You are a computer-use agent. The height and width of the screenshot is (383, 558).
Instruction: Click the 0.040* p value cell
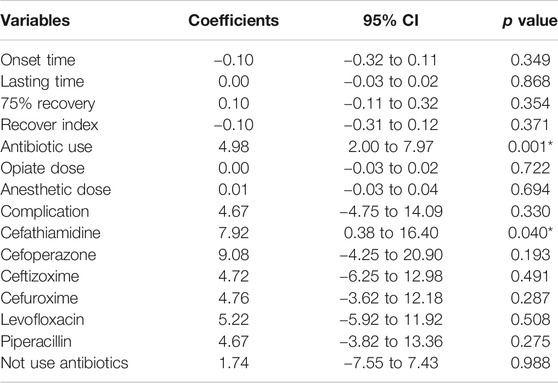pos(530,233)
